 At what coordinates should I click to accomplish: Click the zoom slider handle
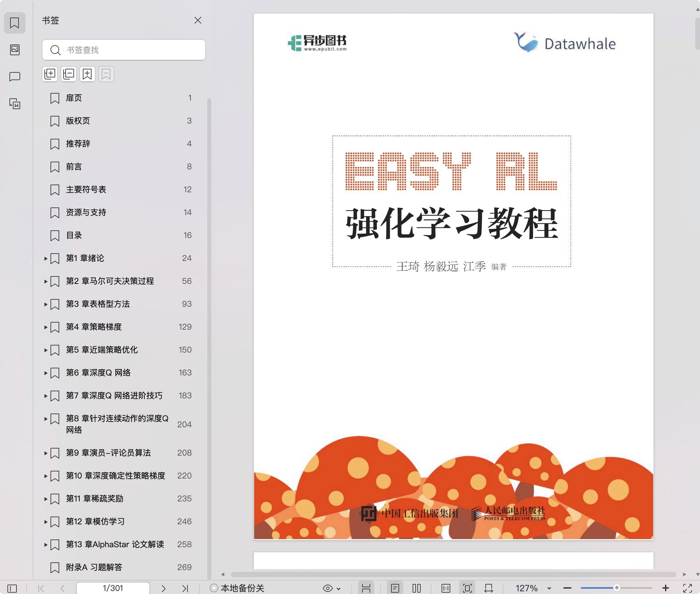pos(617,588)
